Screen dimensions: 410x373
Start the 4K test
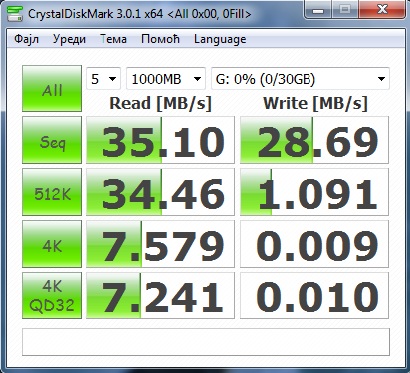52,244
